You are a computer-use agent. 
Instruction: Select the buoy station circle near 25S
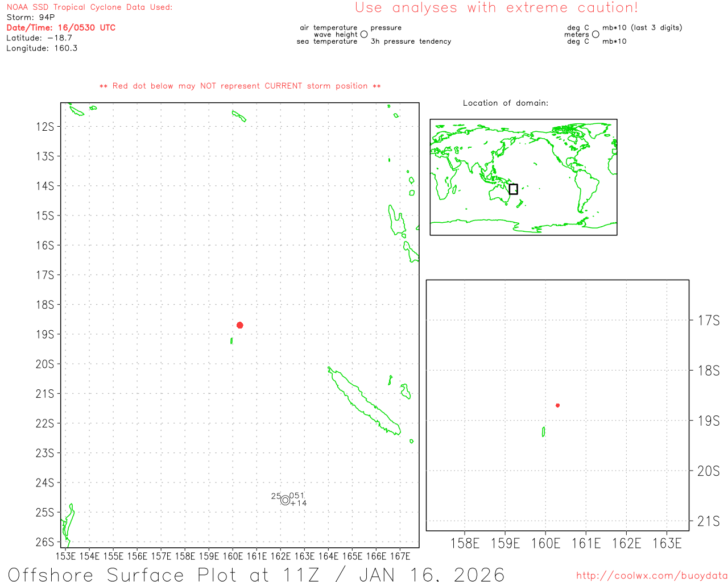point(285,500)
